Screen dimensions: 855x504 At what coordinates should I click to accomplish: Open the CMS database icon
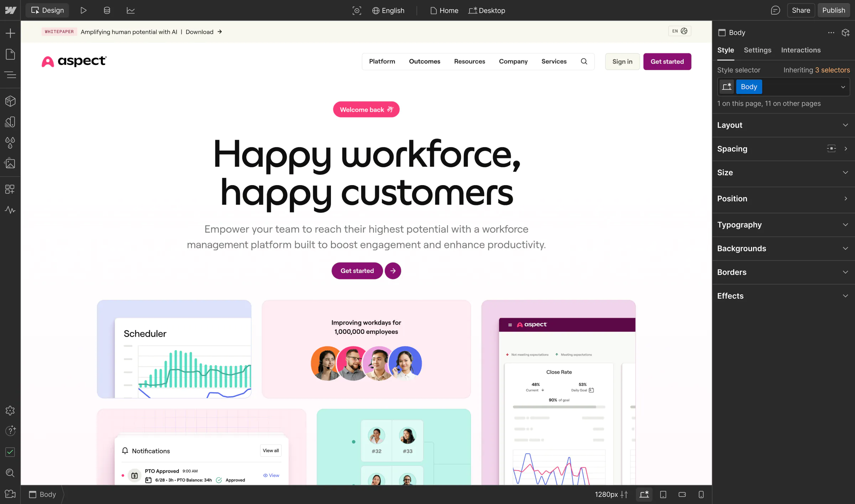tap(107, 10)
